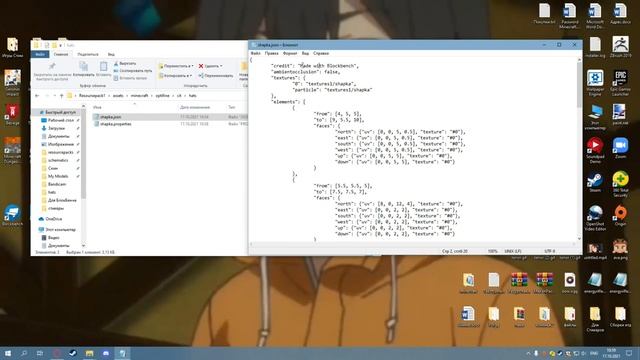This screenshot has height=360, width=640.
Task: Open the recent locations dropdown beside the Forward arrow
Action: tap(55, 96)
